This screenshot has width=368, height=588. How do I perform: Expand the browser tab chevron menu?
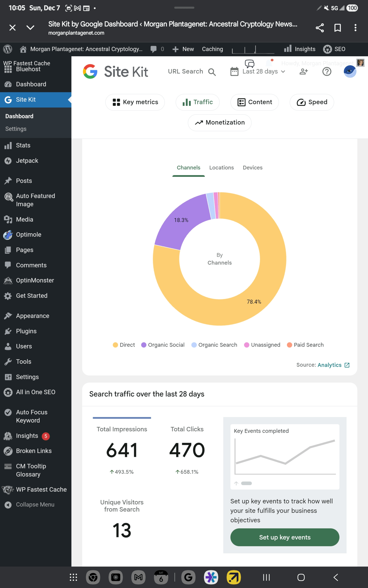point(30,28)
